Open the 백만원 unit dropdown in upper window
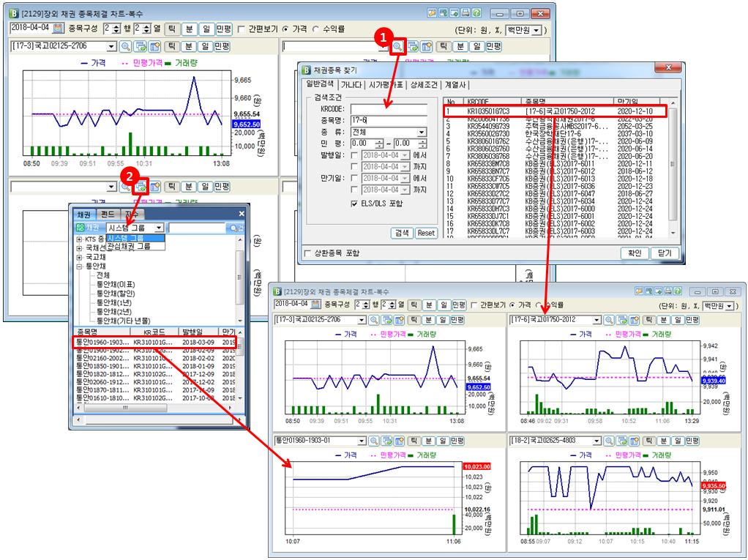 click(537, 30)
